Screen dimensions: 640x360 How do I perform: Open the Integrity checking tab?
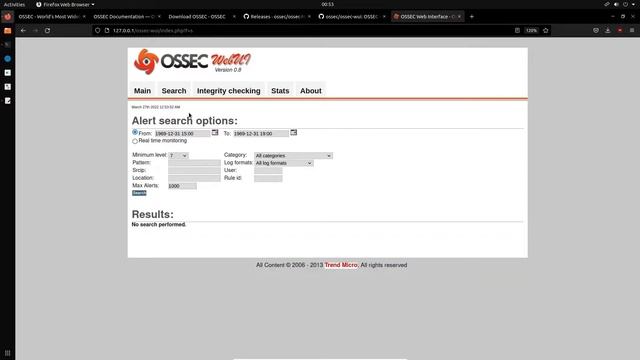pos(229,91)
